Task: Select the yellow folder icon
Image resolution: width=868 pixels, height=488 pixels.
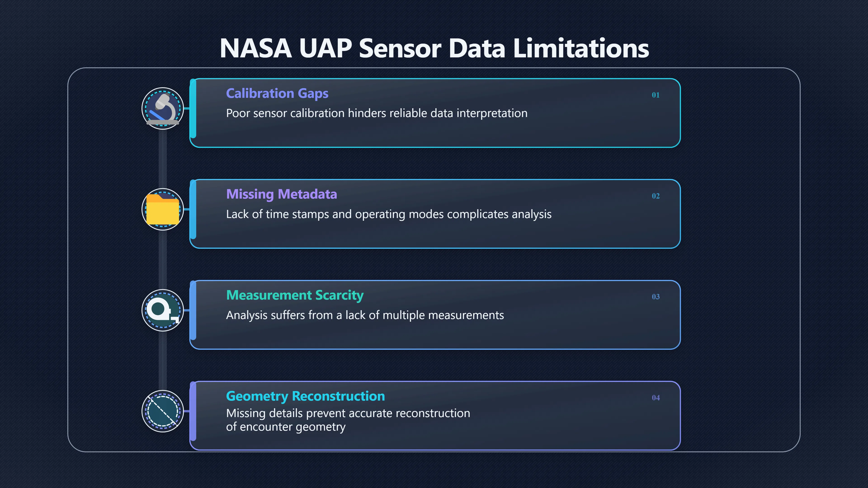Action: click(163, 209)
